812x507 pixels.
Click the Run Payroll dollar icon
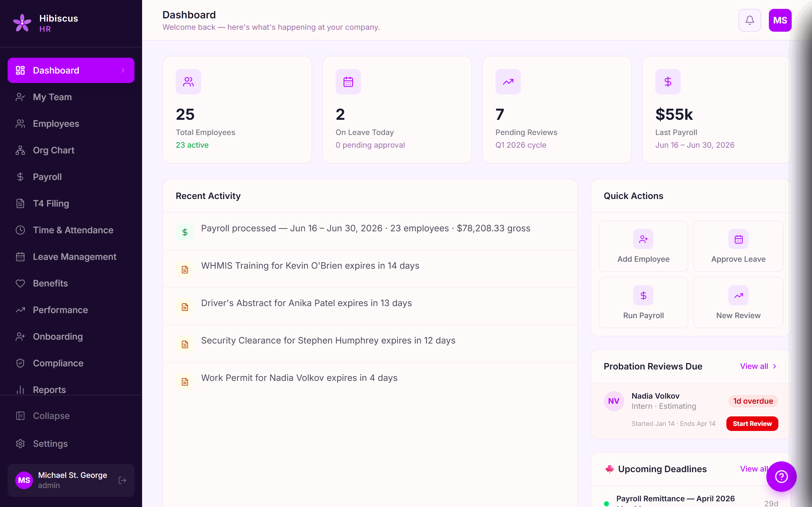643,295
